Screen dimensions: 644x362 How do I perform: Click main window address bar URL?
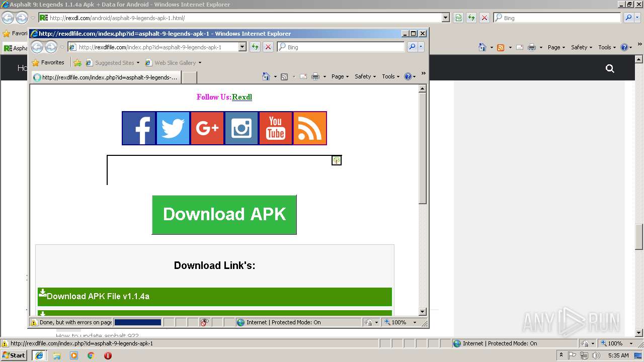pos(245,18)
